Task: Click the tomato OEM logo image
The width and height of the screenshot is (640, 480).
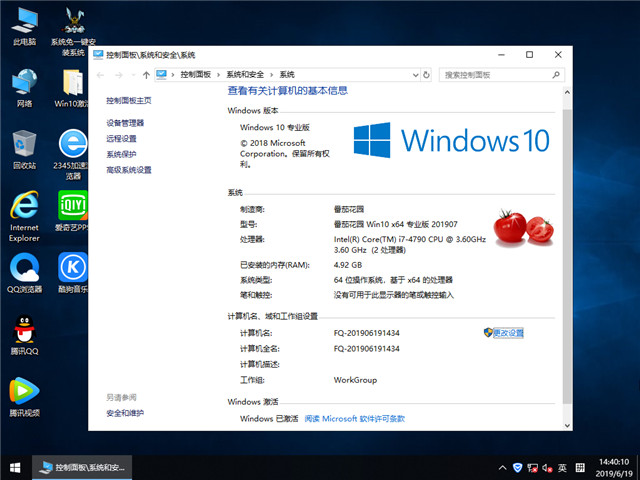Action: [x=524, y=227]
